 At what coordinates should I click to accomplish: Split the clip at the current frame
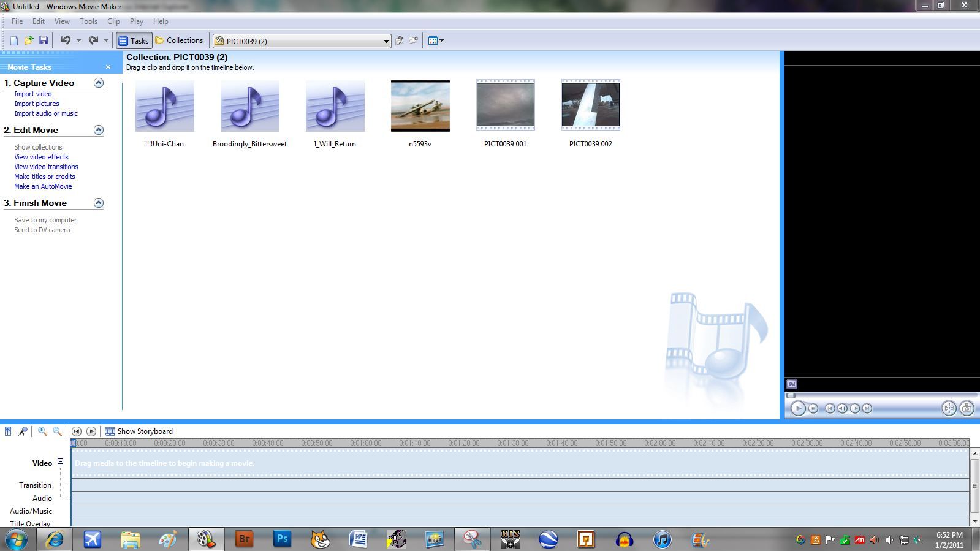pos(949,408)
